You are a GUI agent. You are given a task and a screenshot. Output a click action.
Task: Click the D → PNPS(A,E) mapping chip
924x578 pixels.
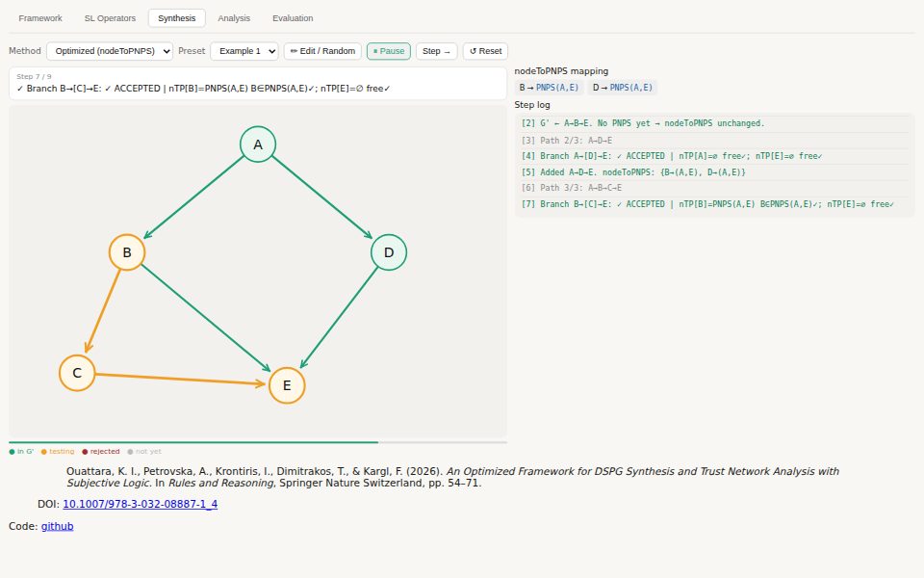pos(623,88)
